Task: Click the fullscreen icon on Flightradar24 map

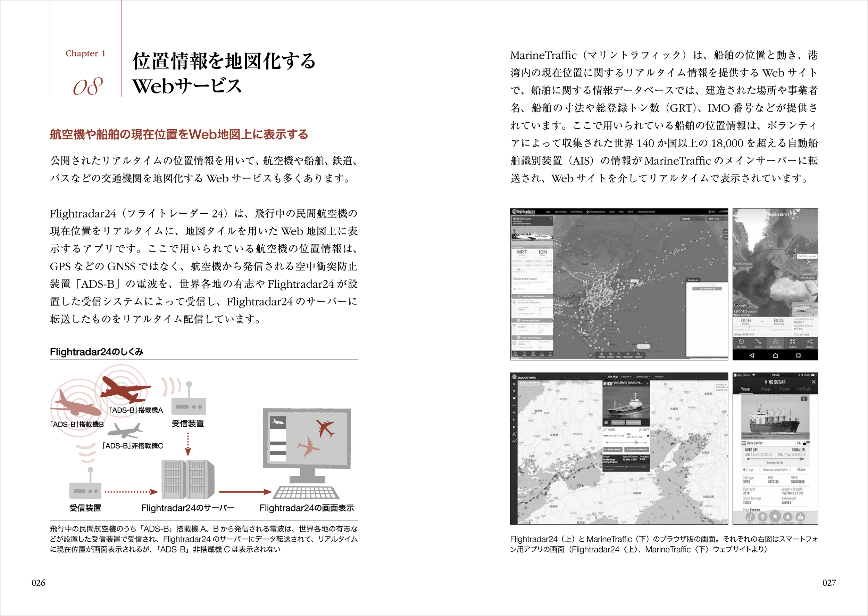Action: pyautogui.click(x=726, y=247)
